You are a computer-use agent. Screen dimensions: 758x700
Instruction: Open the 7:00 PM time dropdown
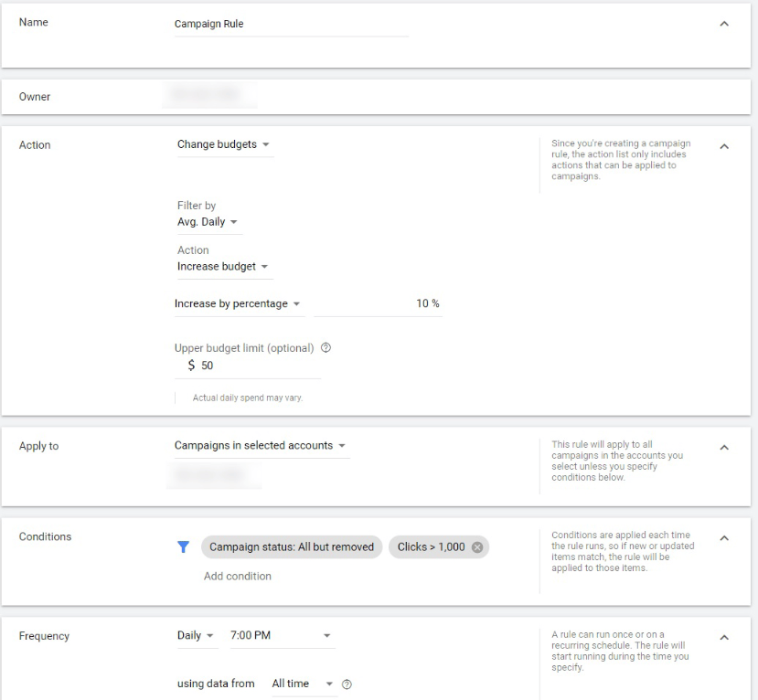click(280, 636)
